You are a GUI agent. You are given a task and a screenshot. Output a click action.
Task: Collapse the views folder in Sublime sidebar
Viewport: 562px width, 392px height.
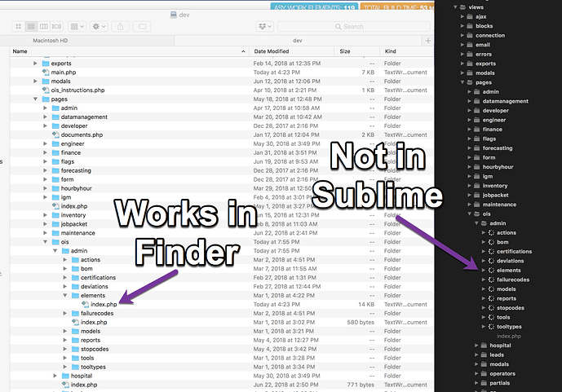tap(455, 7)
